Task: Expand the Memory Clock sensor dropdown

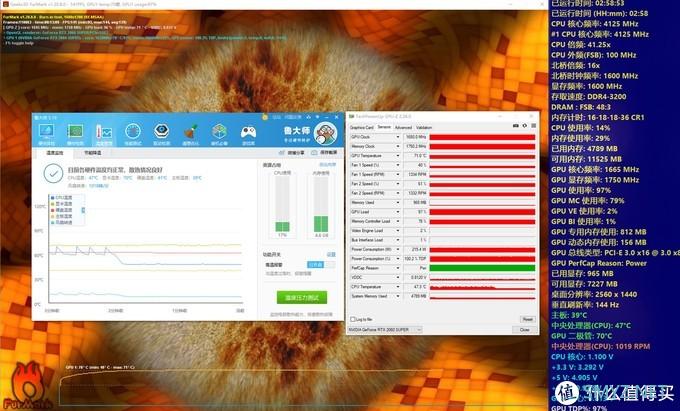Action: tap(398, 147)
